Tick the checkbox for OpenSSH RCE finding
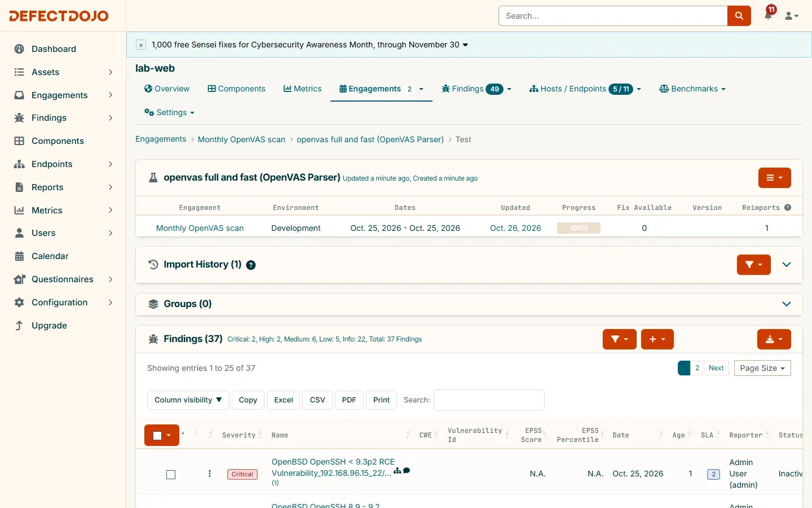This screenshot has height=508, width=812. (171, 475)
